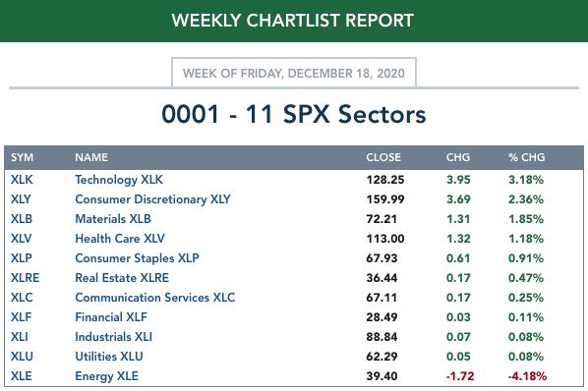The height and width of the screenshot is (391, 588).
Task: Click the SYM column header
Action: point(23,157)
